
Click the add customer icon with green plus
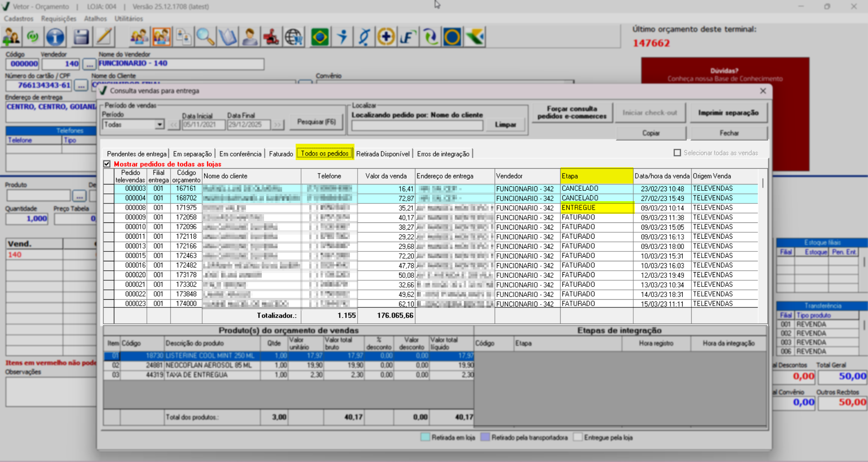pyautogui.click(x=11, y=37)
